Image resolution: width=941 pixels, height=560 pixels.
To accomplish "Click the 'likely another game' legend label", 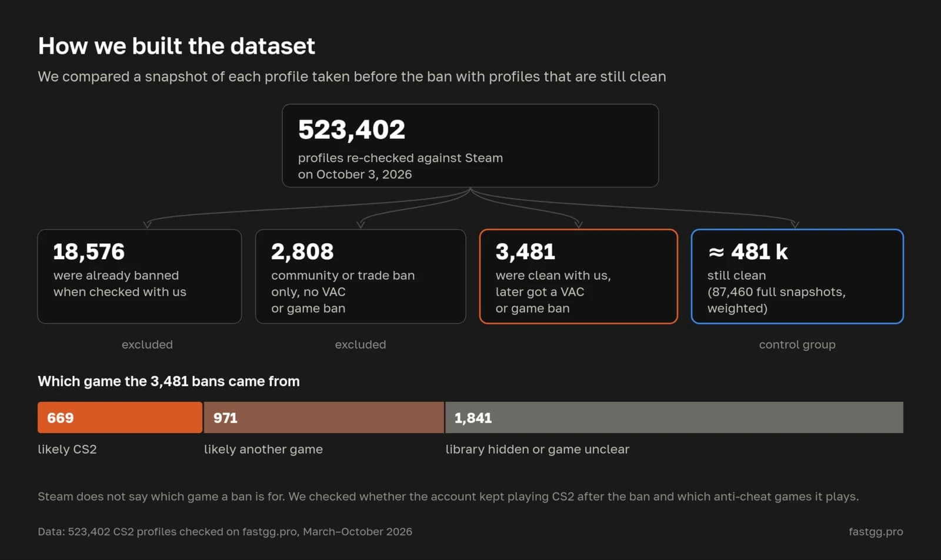I will [263, 450].
